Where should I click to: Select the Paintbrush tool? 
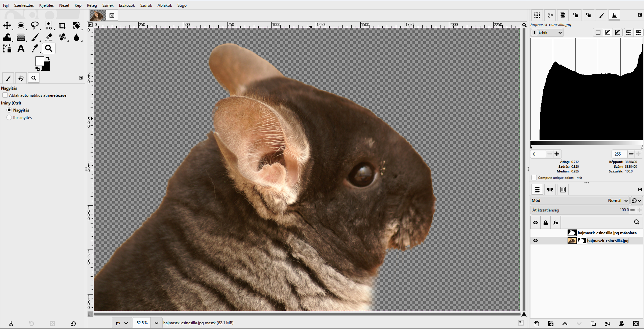pos(35,37)
